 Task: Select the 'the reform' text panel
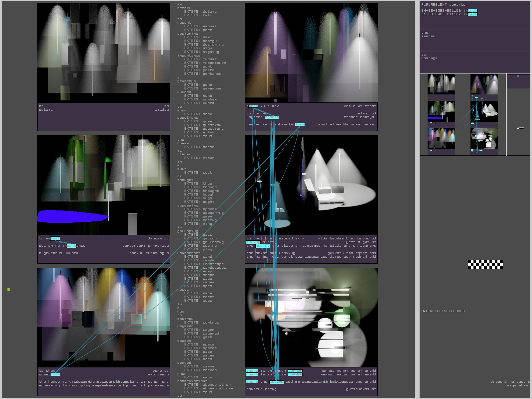[475, 40]
